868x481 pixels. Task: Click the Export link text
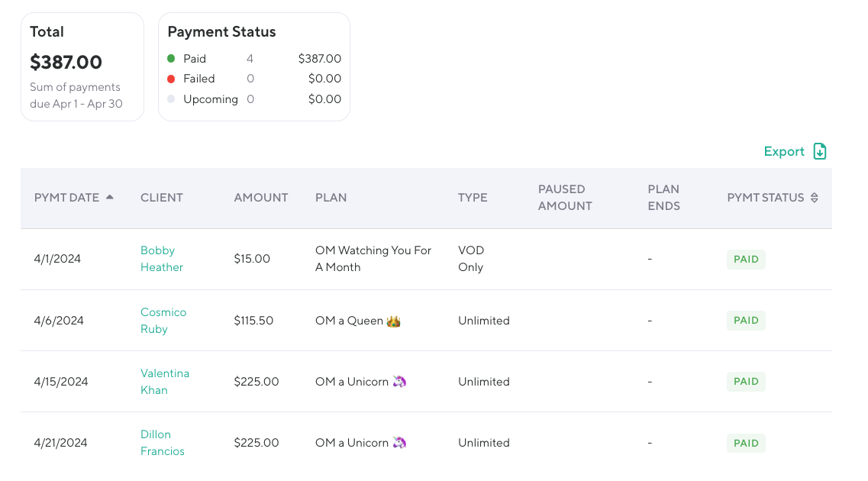784,151
